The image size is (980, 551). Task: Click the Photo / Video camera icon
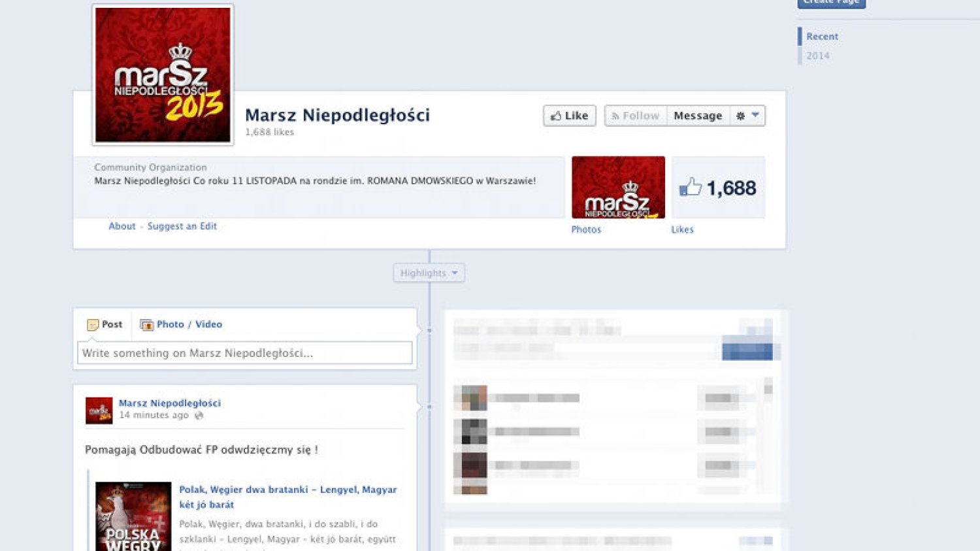pos(146,325)
